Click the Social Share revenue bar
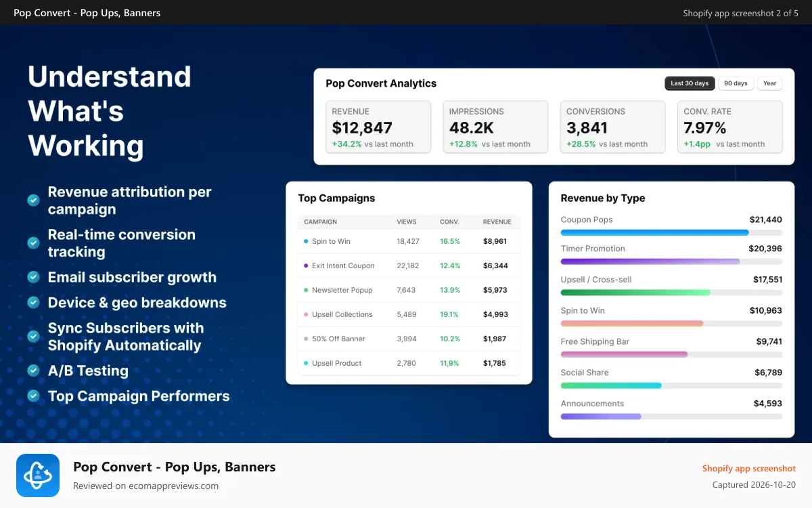 click(x=671, y=385)
